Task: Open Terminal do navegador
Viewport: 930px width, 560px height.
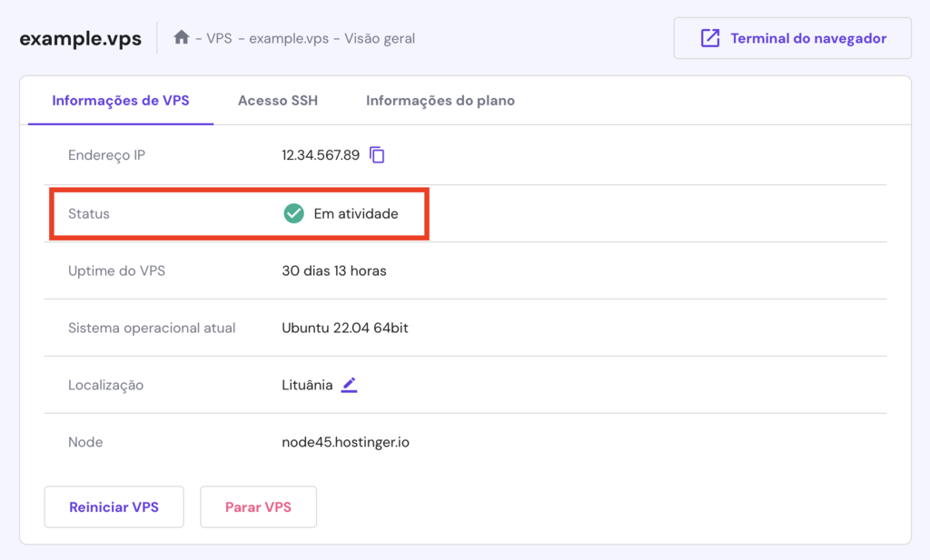Action: click(791, 37)
